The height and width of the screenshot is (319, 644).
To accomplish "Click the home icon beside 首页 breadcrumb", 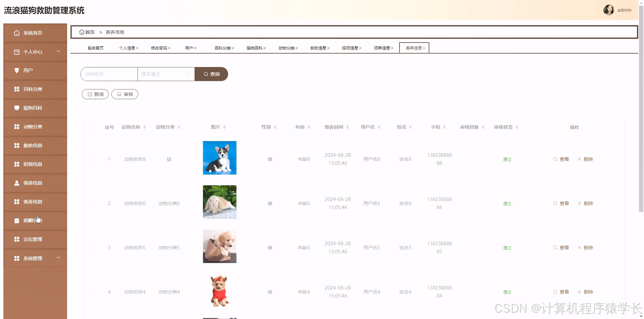I will (x=82, y=32).
